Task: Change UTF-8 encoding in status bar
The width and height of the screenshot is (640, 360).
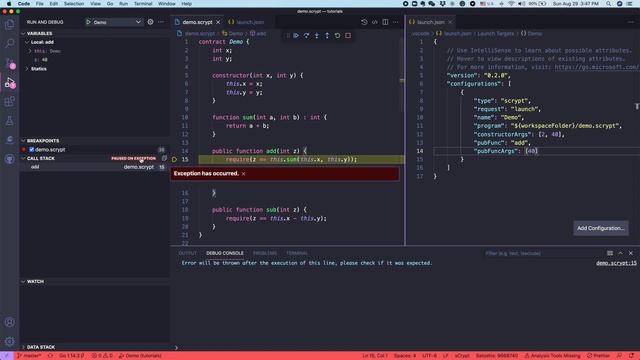Action: [x=429, y=356]
